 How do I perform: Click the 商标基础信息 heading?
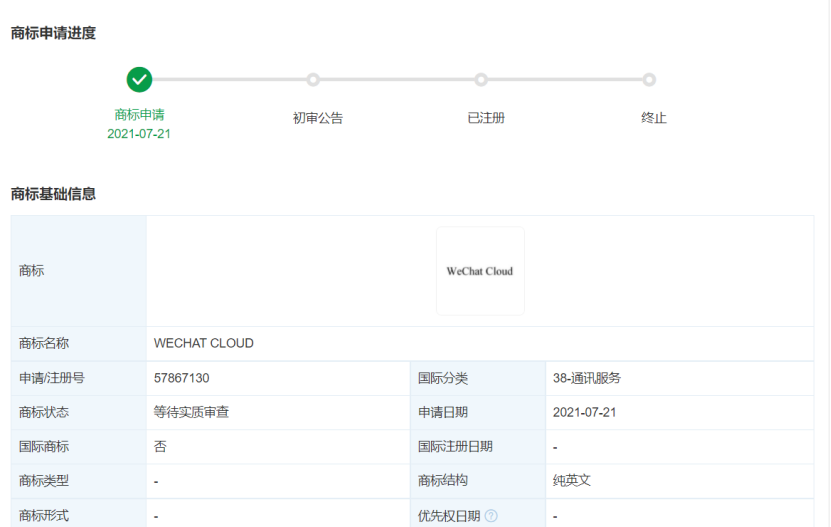(54, 194)
